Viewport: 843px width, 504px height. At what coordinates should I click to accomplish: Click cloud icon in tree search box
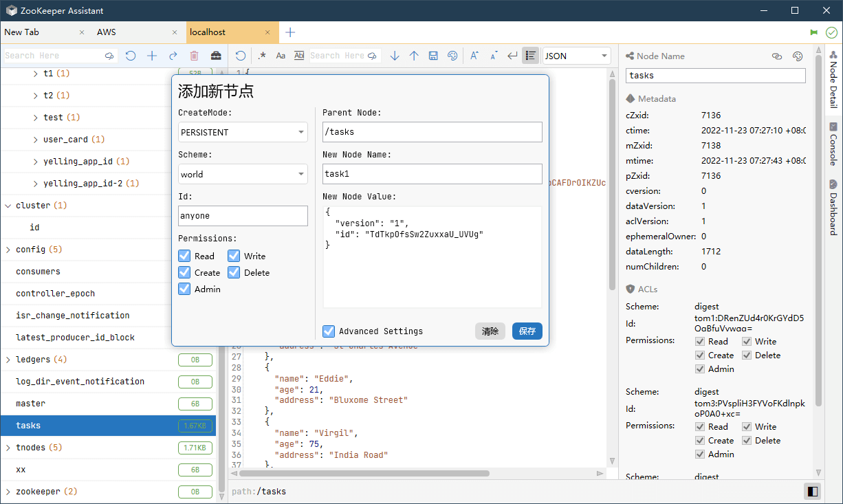point(109,56)
